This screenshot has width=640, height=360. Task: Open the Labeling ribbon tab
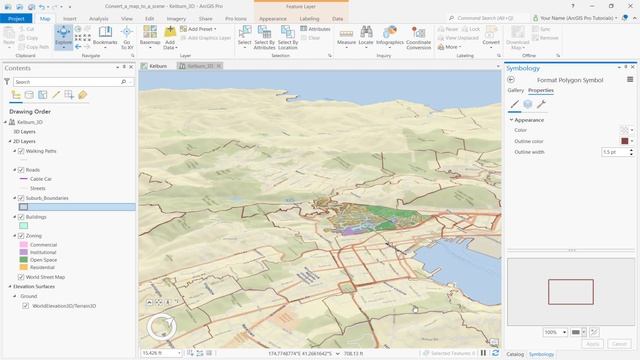[x=309, y=19]
